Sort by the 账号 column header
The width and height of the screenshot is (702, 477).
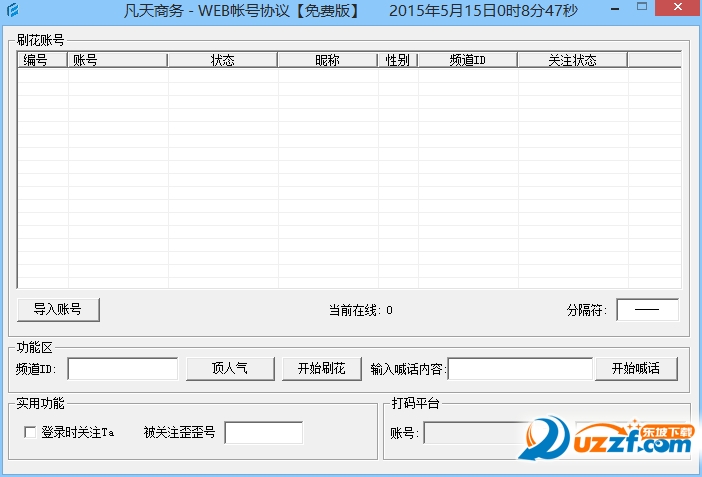coord(117,60)
